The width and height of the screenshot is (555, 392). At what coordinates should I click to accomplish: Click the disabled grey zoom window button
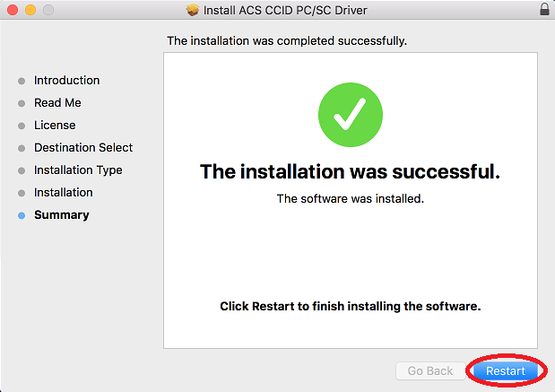(x=48, y=10)
